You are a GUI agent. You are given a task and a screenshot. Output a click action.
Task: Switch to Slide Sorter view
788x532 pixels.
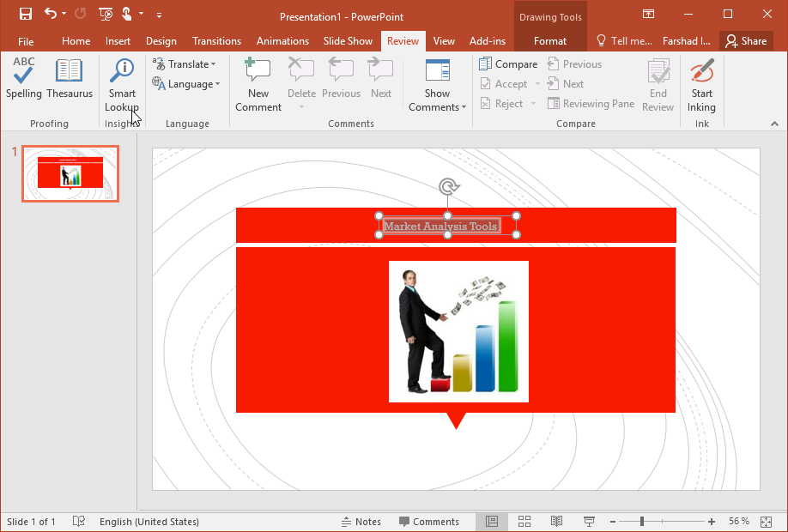pyautogui.click(x=524, y=522)
